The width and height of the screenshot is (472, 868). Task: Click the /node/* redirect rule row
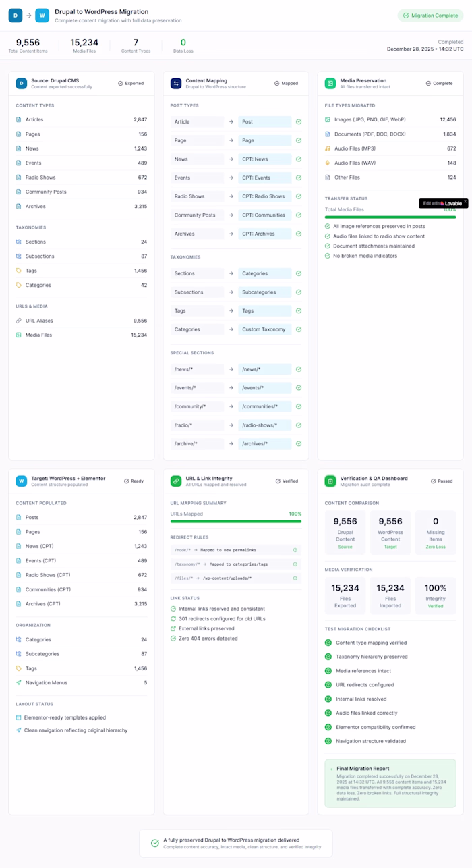pos(236,550)
